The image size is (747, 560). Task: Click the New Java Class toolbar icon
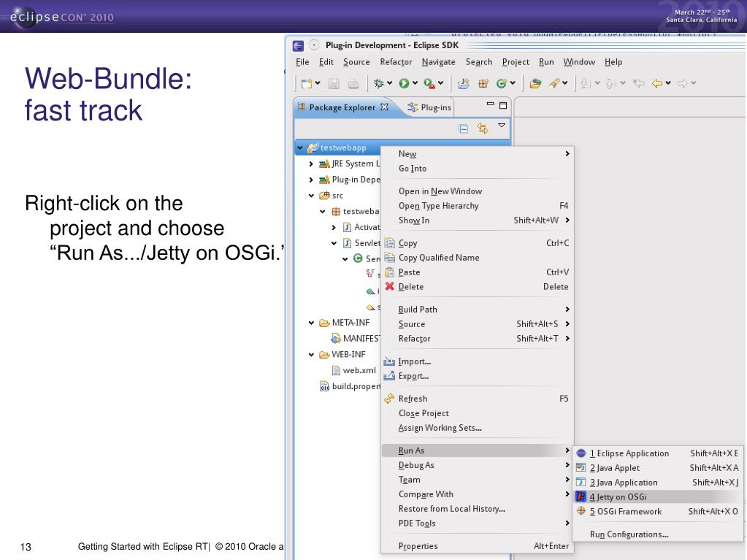tap(501, 83)
